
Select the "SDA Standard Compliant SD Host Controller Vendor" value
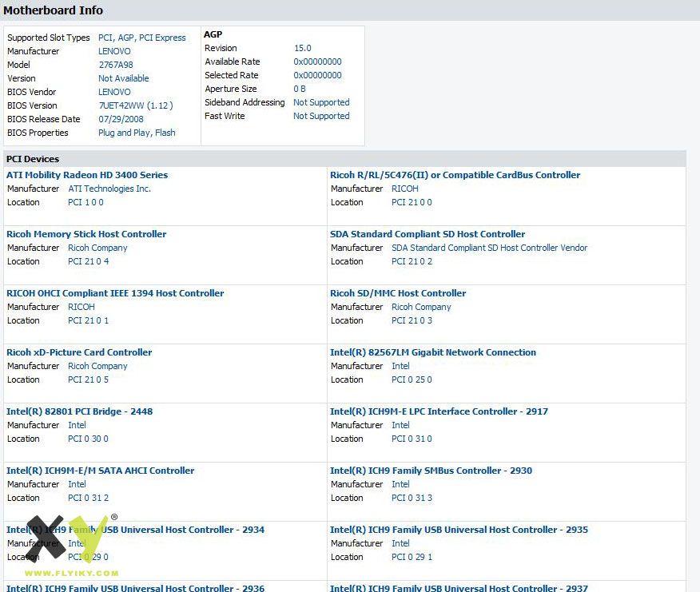tap(490, 248)
